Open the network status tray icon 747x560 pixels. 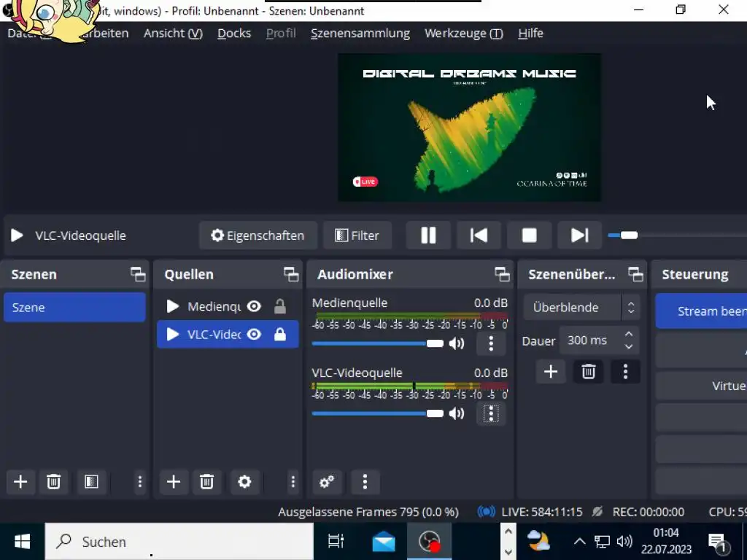point(602,542)
